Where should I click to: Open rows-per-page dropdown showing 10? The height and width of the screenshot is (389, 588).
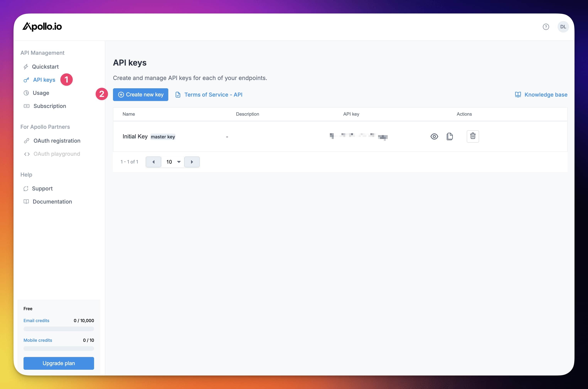173,162
